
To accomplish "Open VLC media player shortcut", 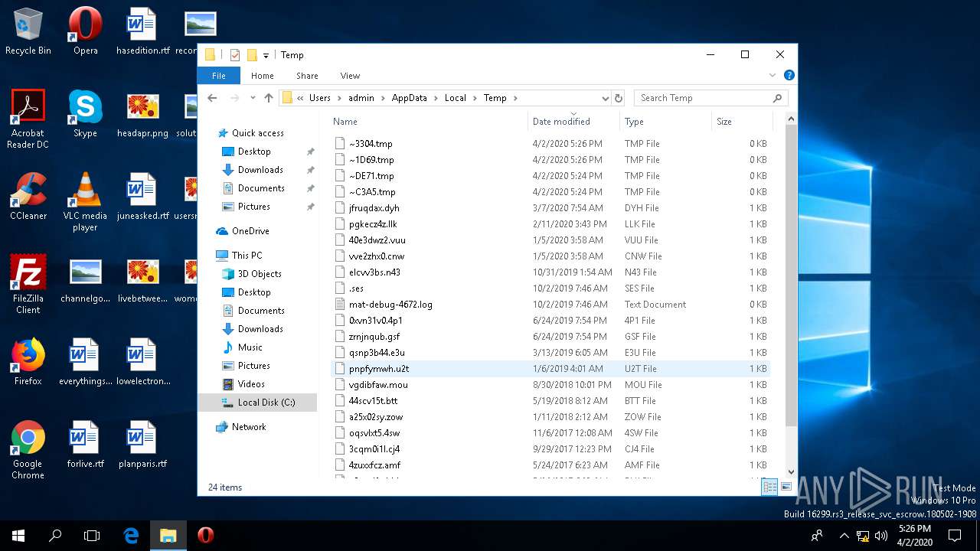I will 85,202.
